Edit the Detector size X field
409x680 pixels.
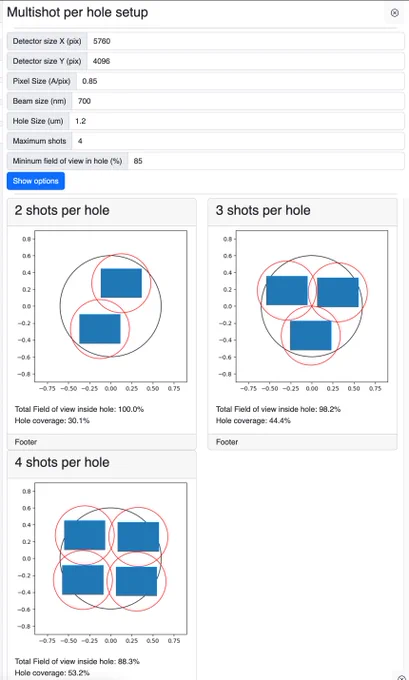(245, 41)
